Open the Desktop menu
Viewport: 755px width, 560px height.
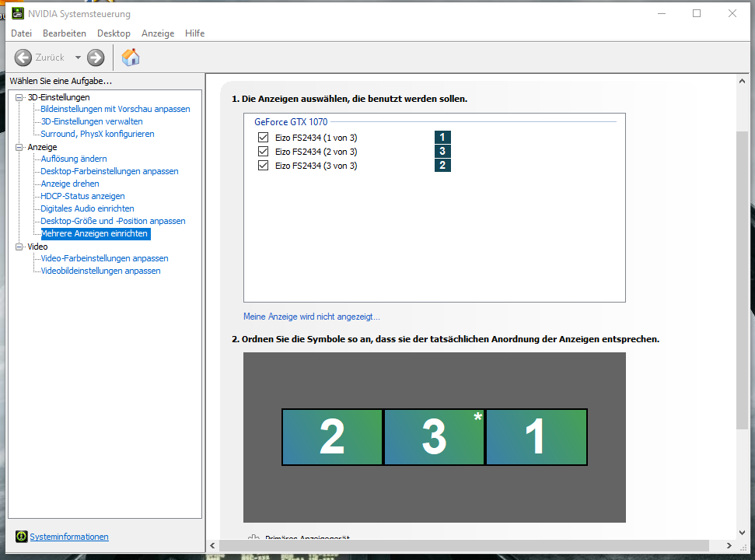pos(114,33)
